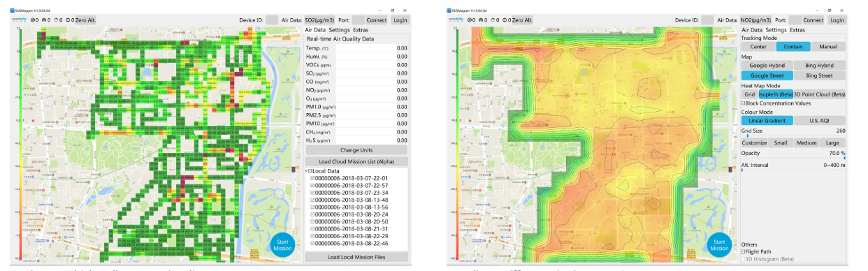Switch to the Extras tab in the left window
The height and width of the screenshot is (271, 868).
(x=361, y=30)
